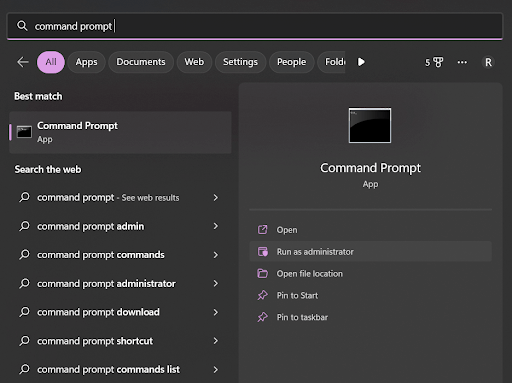512x383 pixels.
Task: Select the All filter tab
Action: [x=51, y=62]
